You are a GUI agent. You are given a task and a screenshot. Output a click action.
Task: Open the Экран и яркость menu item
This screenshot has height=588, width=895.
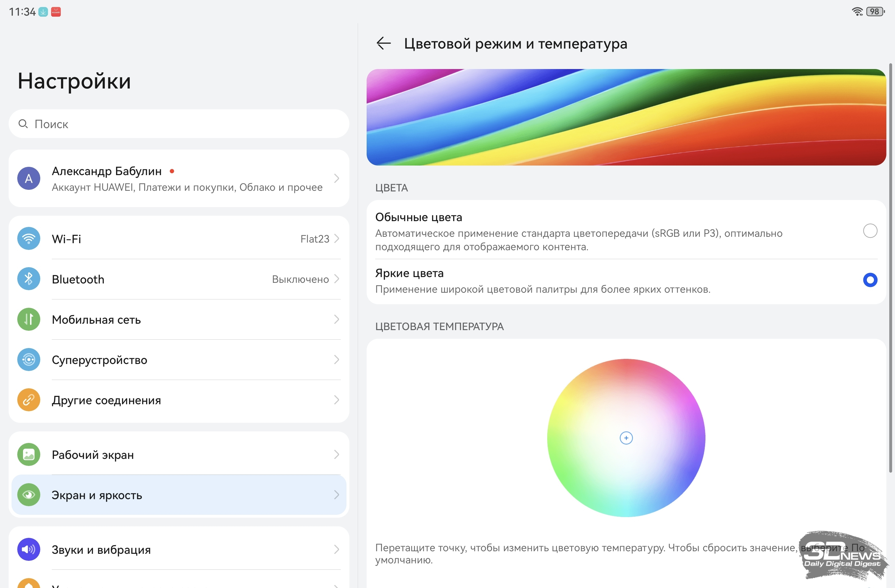[179, 495]
